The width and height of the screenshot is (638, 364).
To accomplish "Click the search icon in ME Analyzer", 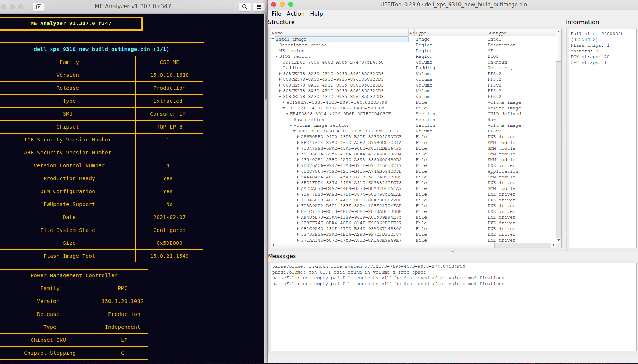I will (x=245, y=6).
